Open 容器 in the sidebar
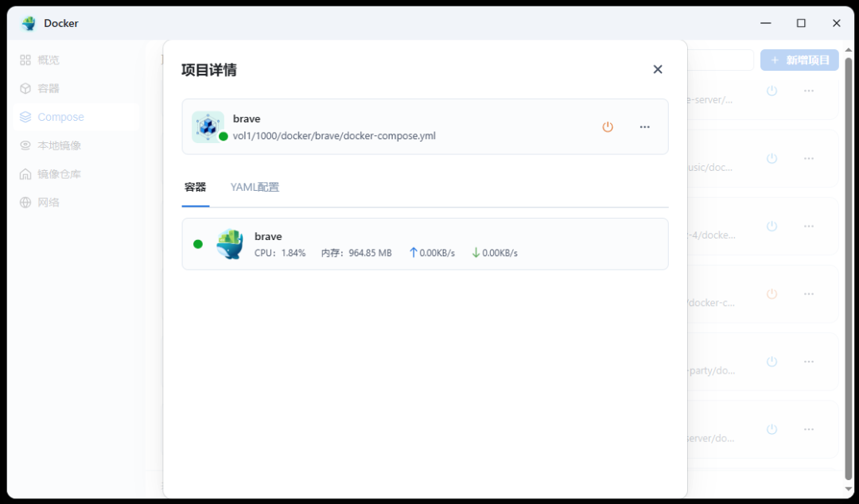Viewport: 859px width, 504px height. click(76, 88)
